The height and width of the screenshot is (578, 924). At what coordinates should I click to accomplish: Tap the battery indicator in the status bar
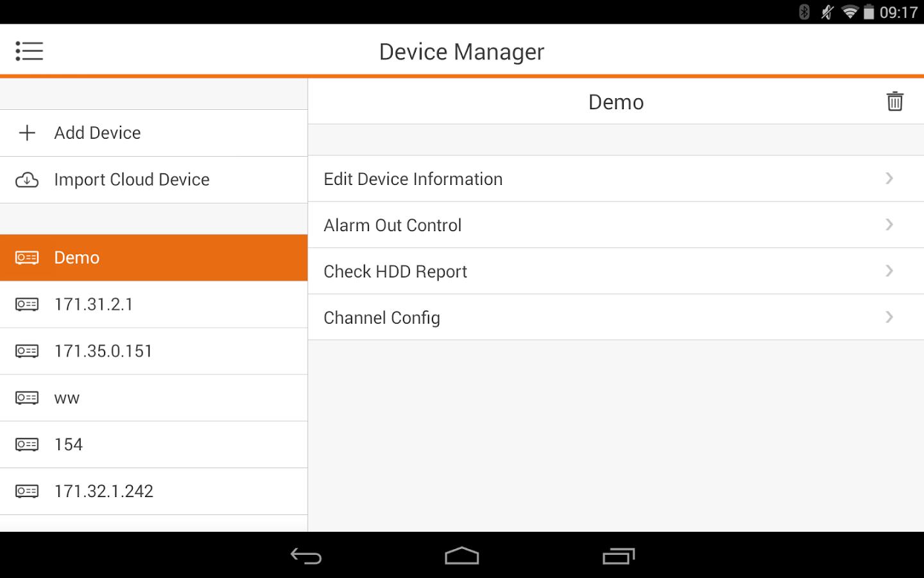pyautogui.click(x=869, y=11)
